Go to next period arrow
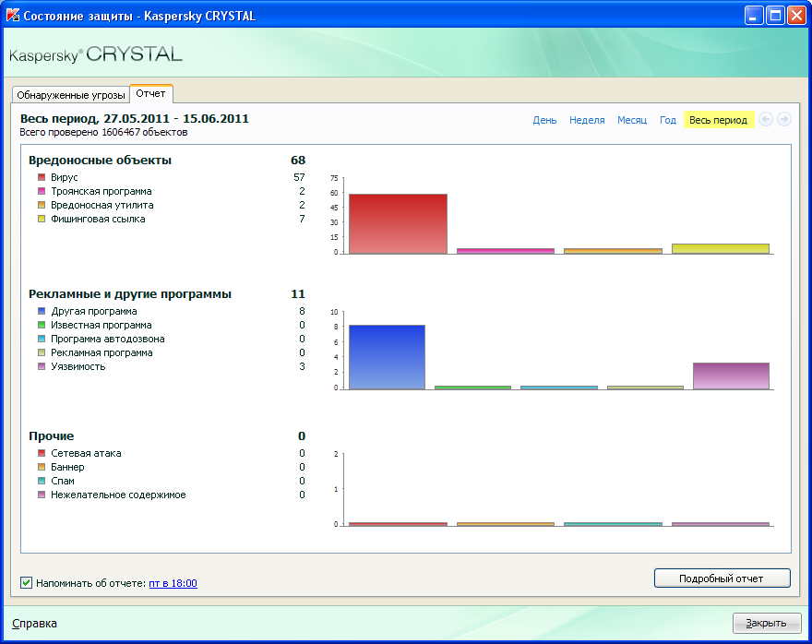The image size is (812, 644). pyautogui.click(x=784, y=120)
